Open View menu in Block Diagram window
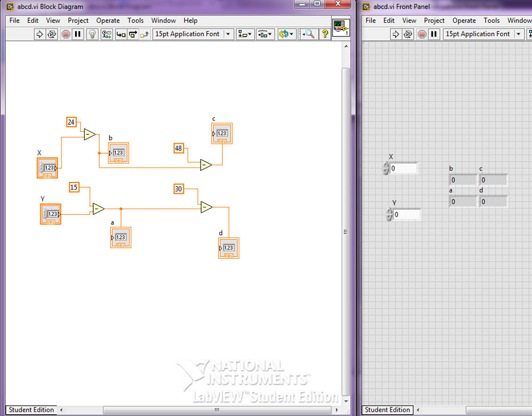Viewport: 532px width, 416px height. [x=53, y=20]
